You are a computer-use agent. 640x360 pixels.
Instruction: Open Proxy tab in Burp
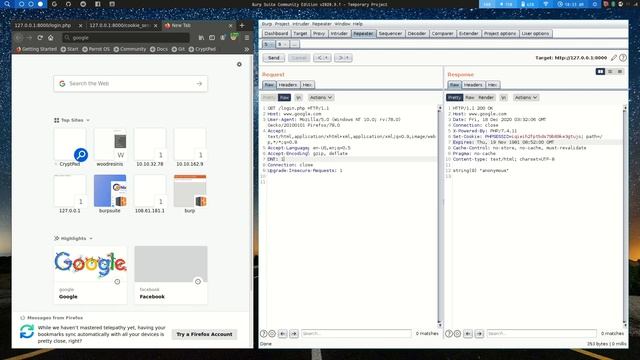point(319,33)
